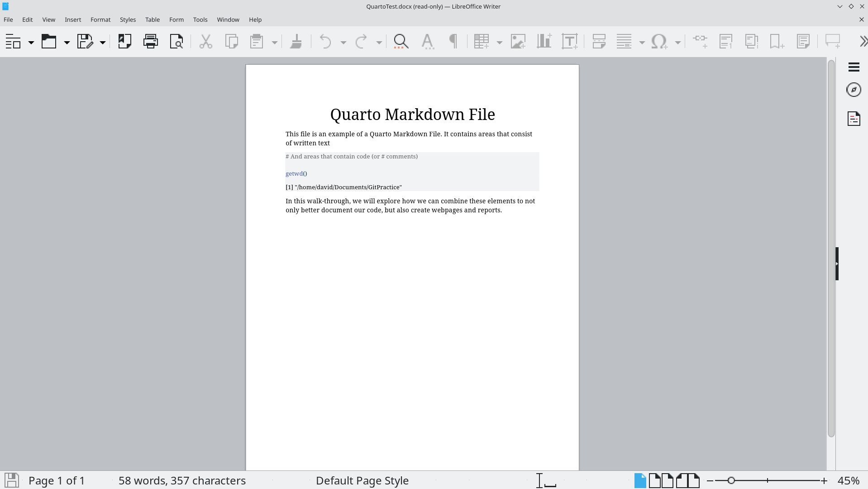
Task: Switch to multiple-page view layout
Action: (661, 480)
